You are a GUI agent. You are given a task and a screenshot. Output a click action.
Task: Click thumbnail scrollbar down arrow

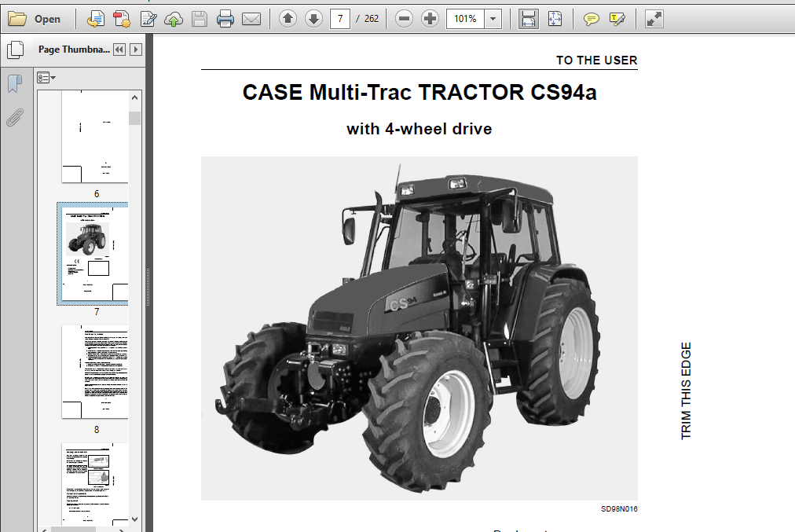[x=134, y=519]
